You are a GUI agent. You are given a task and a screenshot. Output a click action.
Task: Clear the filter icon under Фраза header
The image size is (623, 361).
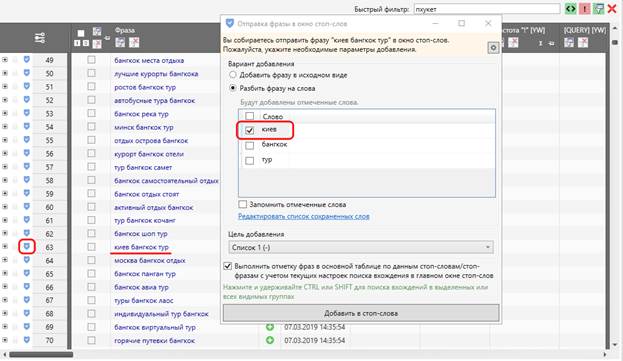click(134, 42)
